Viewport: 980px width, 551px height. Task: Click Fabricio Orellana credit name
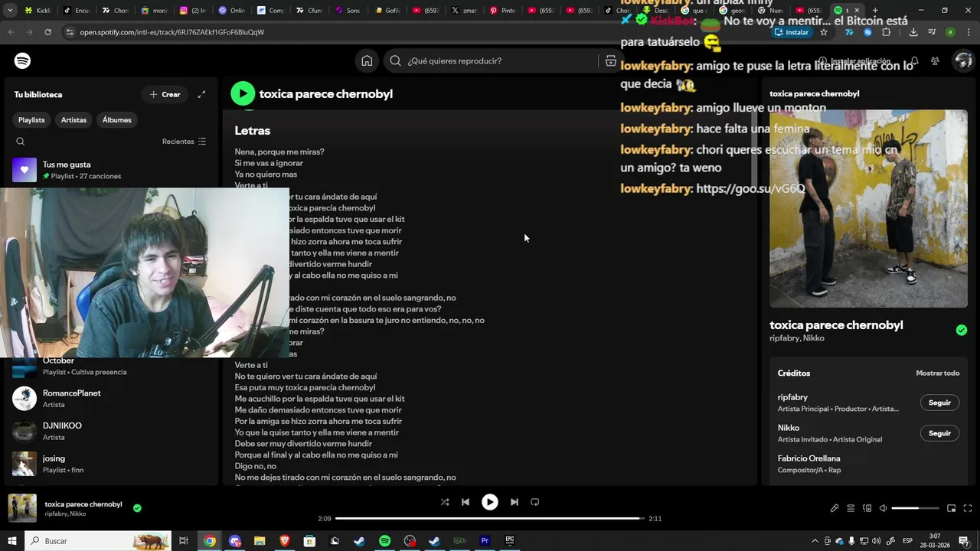click(x=808, y=458)
